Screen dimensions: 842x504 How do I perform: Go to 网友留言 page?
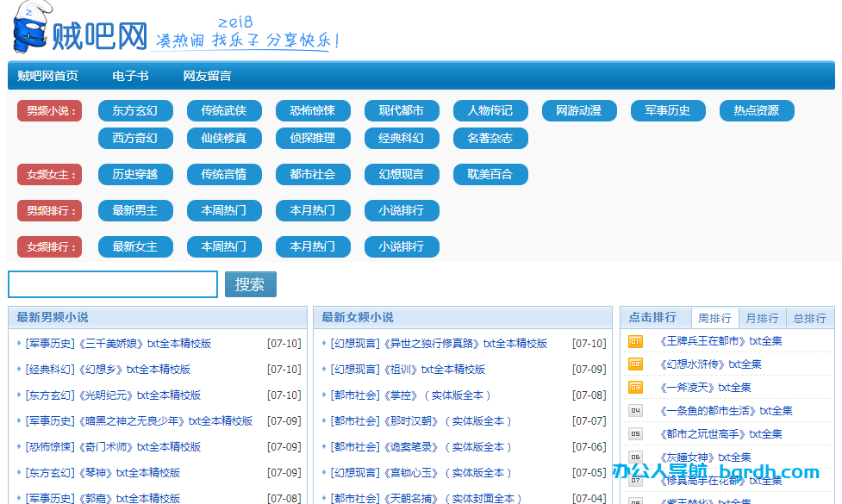tap(207, 76)
